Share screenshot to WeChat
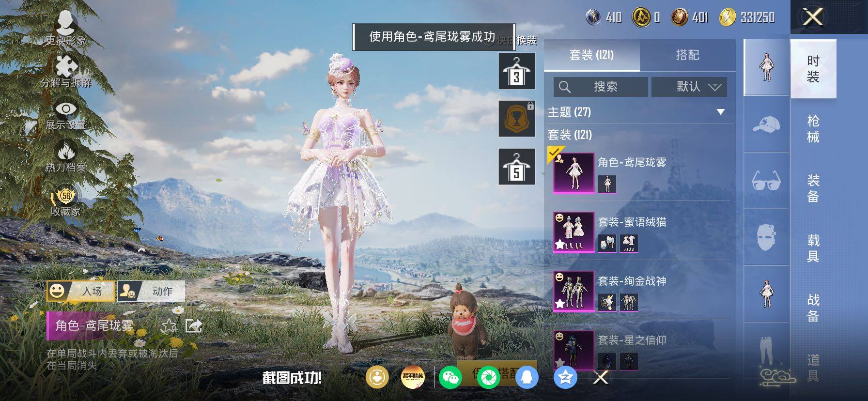Screen dimensions: 868x401 pyautogui.click(x=450, y=377)
